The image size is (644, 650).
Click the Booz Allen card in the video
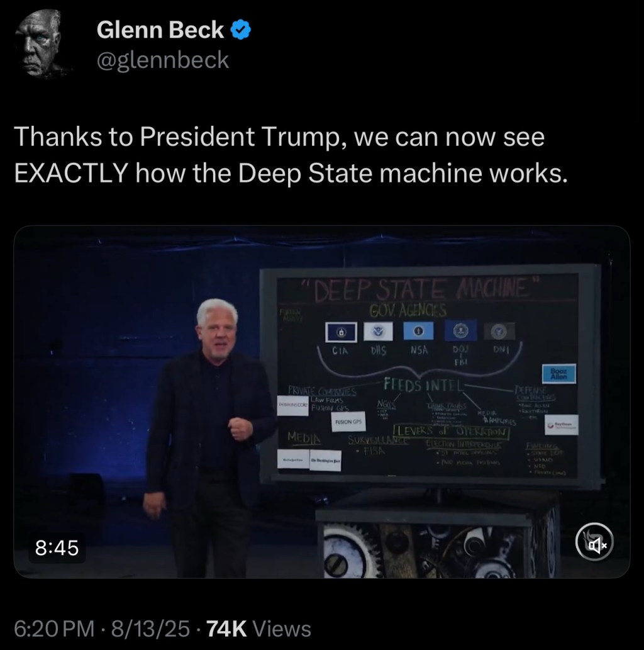point(559,374)
